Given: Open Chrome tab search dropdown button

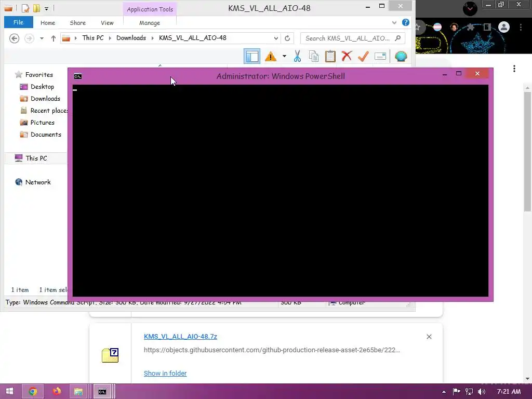Looking at the screenshot, I should [x=470, y=8].
